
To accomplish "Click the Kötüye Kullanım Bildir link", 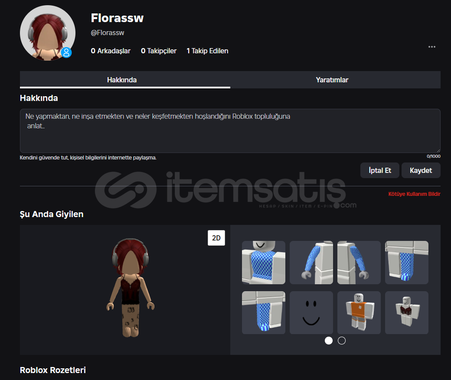I will coord(414,194).
